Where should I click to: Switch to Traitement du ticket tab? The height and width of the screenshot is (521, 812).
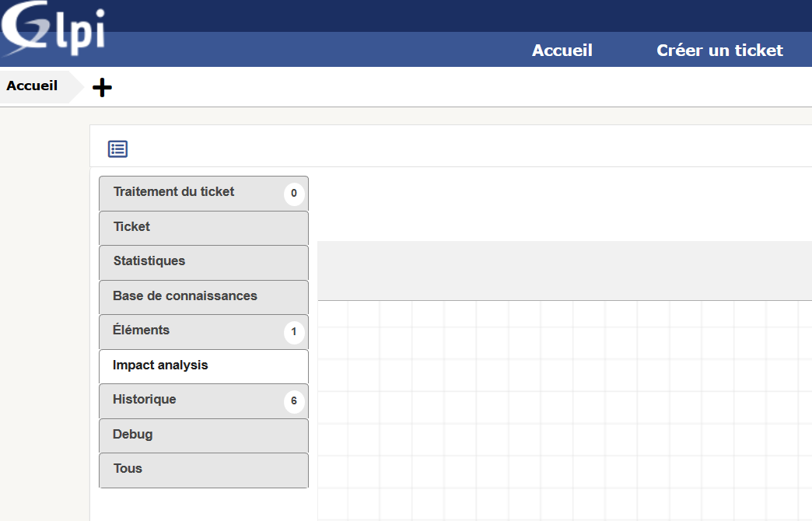(x=204, y=193)
